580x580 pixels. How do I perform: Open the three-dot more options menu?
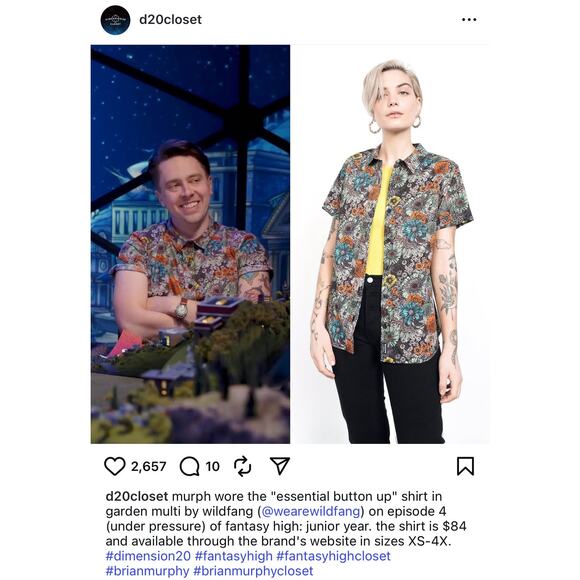point(469,20)
